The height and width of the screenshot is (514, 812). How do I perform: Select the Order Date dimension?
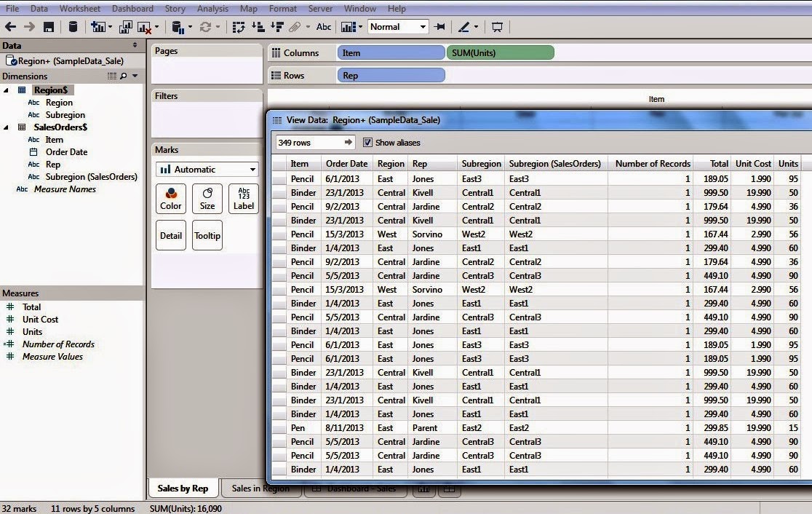pos(66,152)
